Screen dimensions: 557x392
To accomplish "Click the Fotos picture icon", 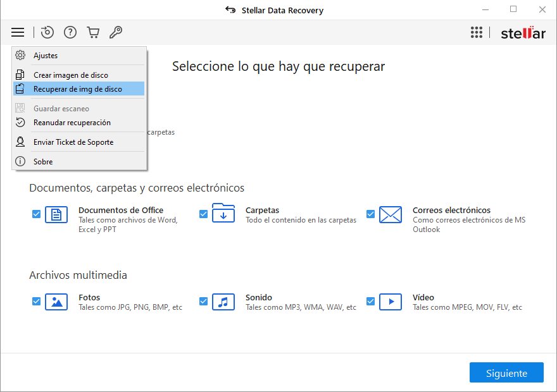I will pos(56,302).
